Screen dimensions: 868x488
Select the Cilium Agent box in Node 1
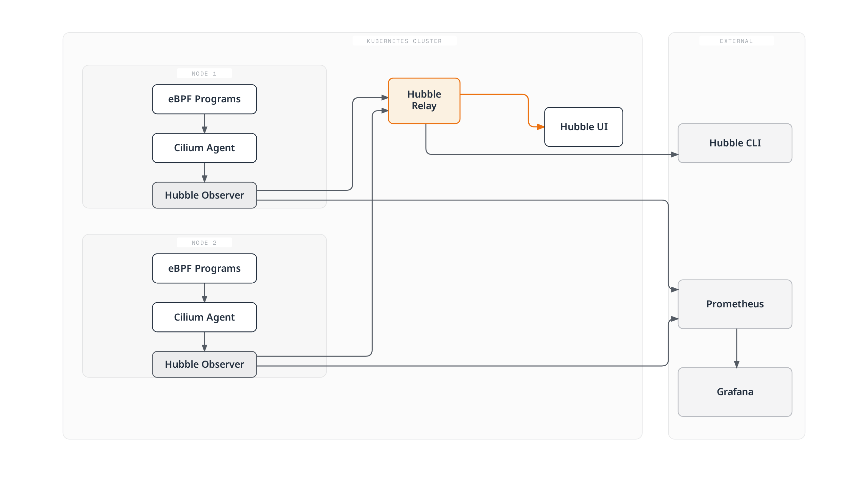tap(204, 148)
